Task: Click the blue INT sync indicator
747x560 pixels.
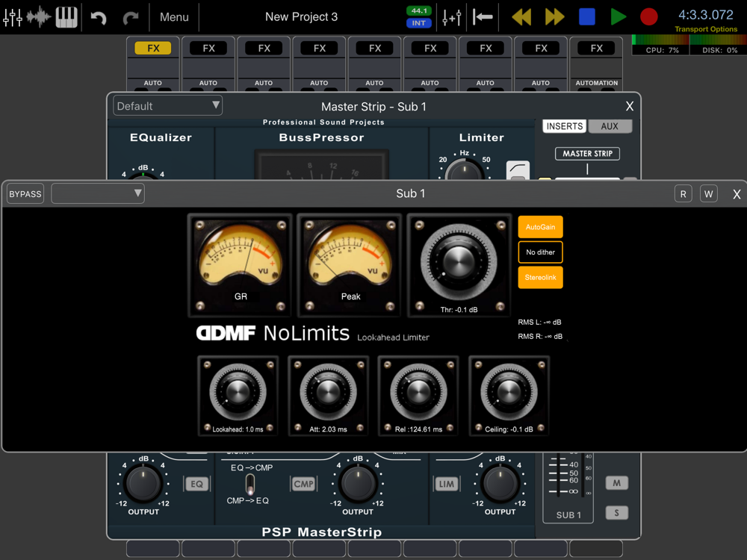Action: pos(419,23)
